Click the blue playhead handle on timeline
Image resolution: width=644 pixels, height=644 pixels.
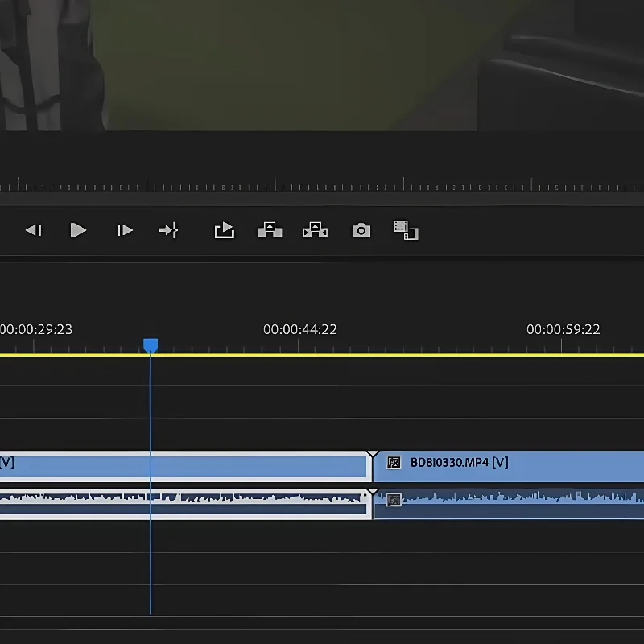tap(151, 345)
